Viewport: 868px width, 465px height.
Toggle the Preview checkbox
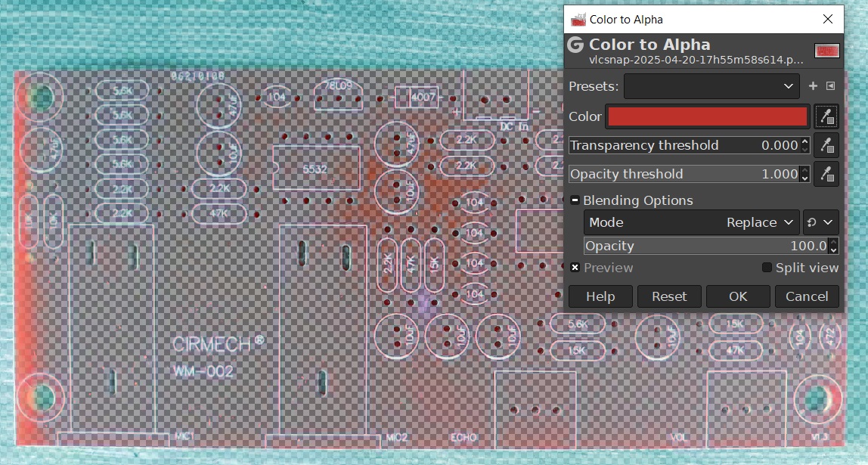point(575,268)
